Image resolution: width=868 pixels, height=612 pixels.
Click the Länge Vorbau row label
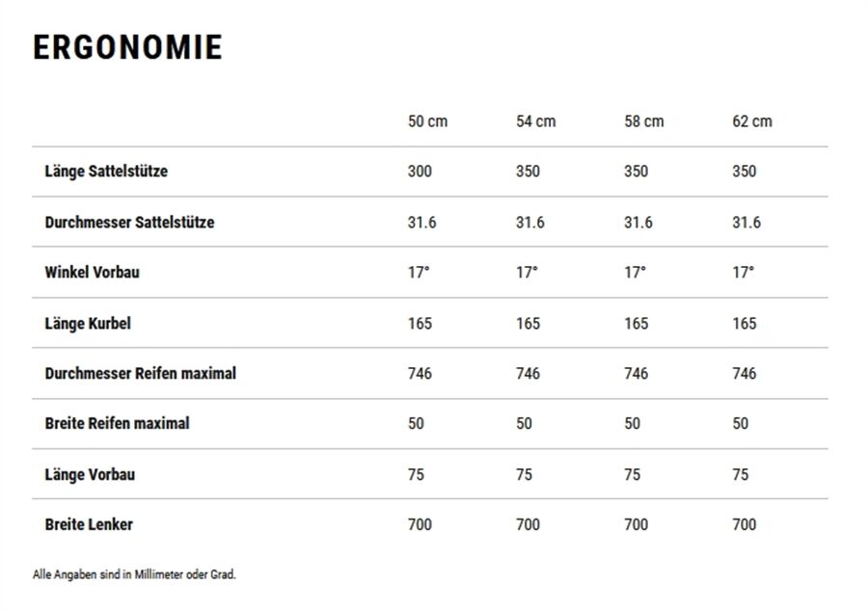pyautogui.click(x=90, y=475)
